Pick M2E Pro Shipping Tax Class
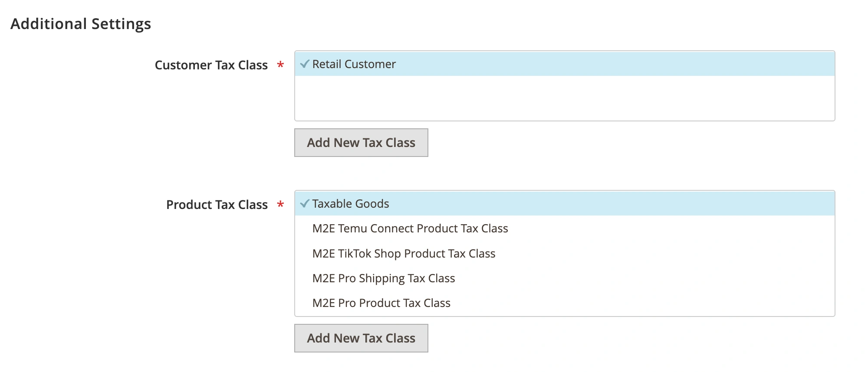Screen dimensions: 868x372 tap(383, 278)
